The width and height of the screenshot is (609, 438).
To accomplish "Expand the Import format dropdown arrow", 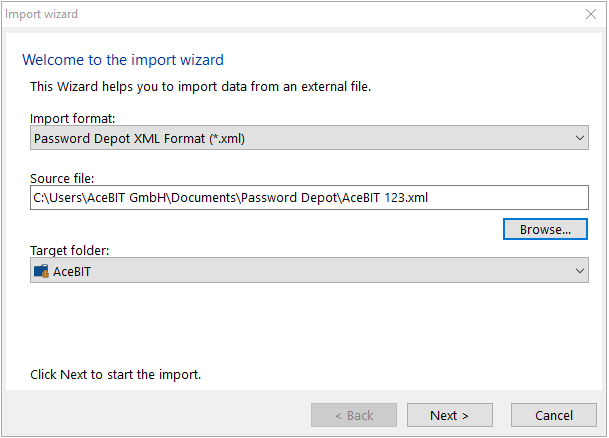I will coord(579,138).
